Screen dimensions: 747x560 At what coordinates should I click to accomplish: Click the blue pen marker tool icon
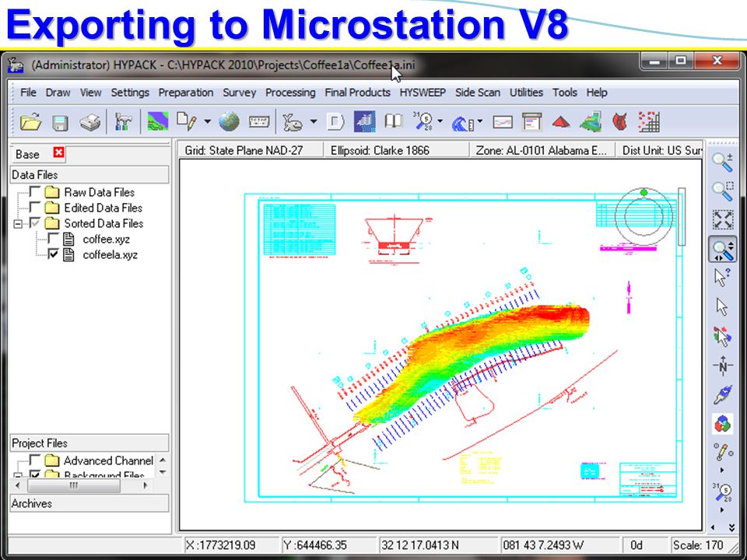722,394
